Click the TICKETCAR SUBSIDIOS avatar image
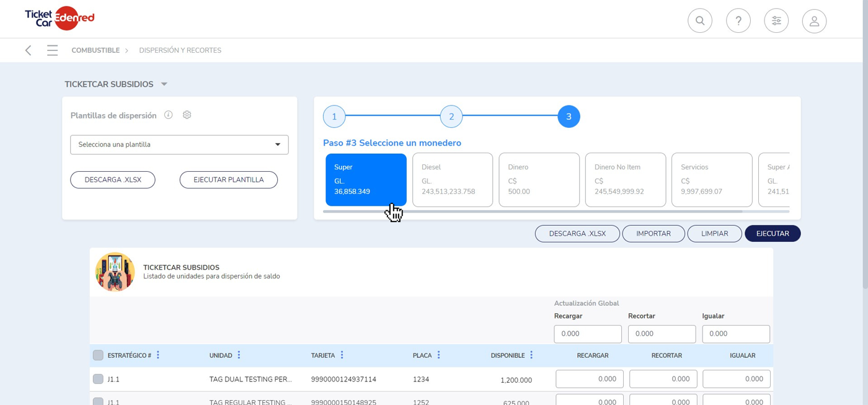This screenshot has height=405, width=868. pyautogui.click(x=115, y=272)
